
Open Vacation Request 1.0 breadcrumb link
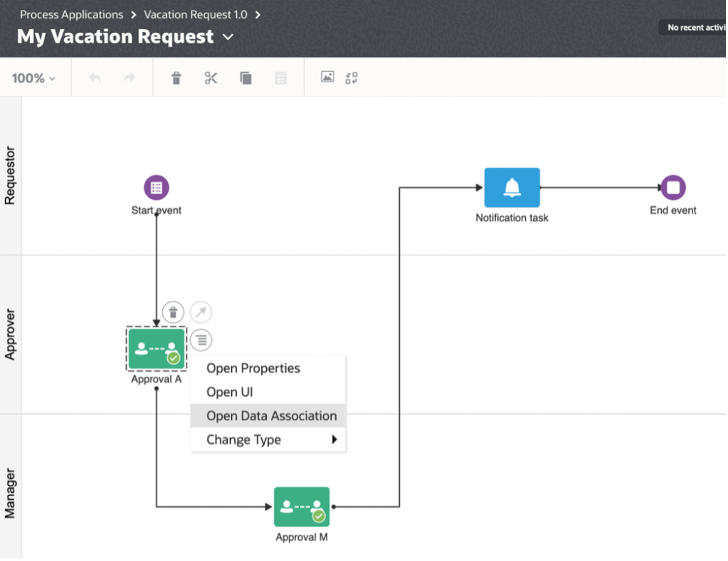point(196,14)
